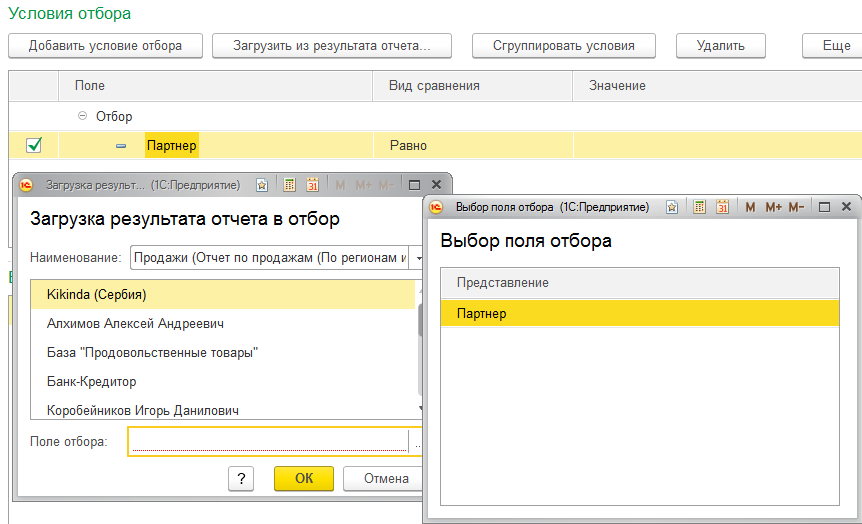Select Партнер row in Выбор поля отбора

[640, 313]
